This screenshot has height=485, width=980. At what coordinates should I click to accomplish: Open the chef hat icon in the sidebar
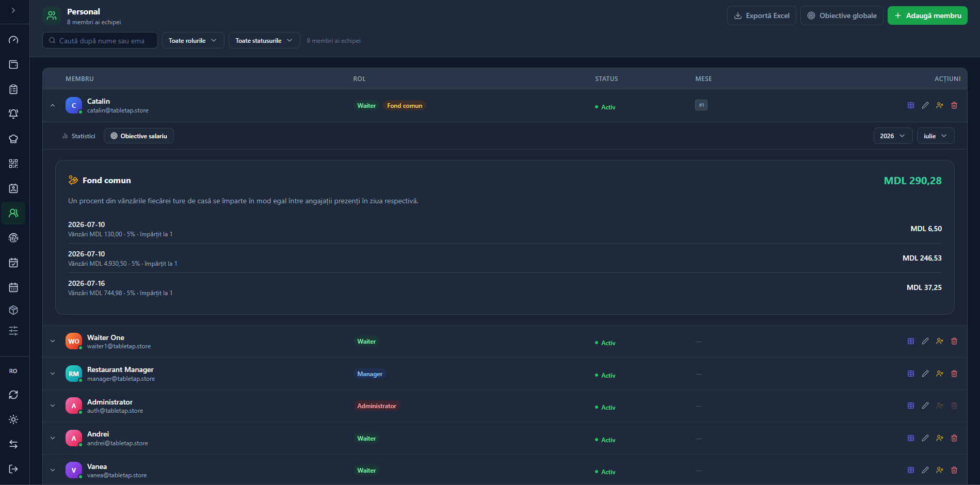[x=13, y=139]
